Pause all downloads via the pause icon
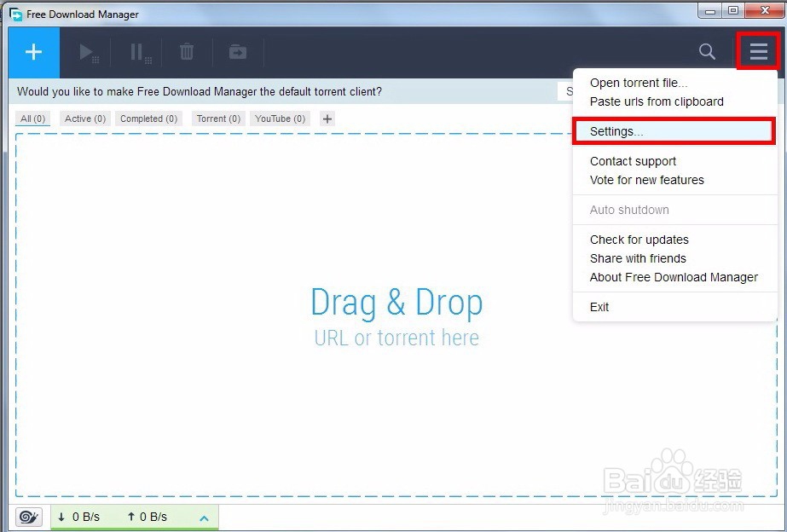The height and width of the screenshot is (532, 787). tap(140, 52)
